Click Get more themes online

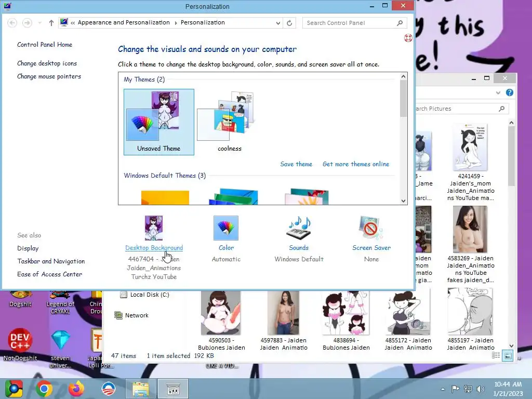click(x=355, y=164)
